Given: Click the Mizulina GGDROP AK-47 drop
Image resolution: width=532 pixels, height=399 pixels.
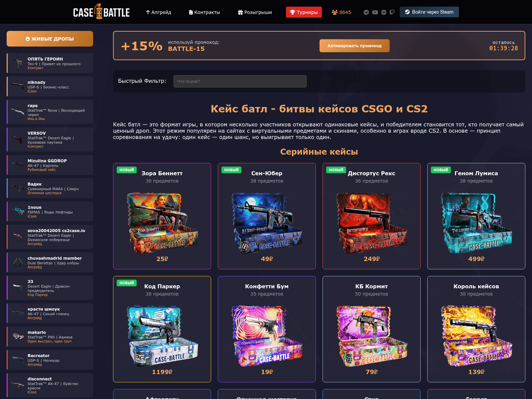Looking at the screenshot, I should click(x=50, y=165).
